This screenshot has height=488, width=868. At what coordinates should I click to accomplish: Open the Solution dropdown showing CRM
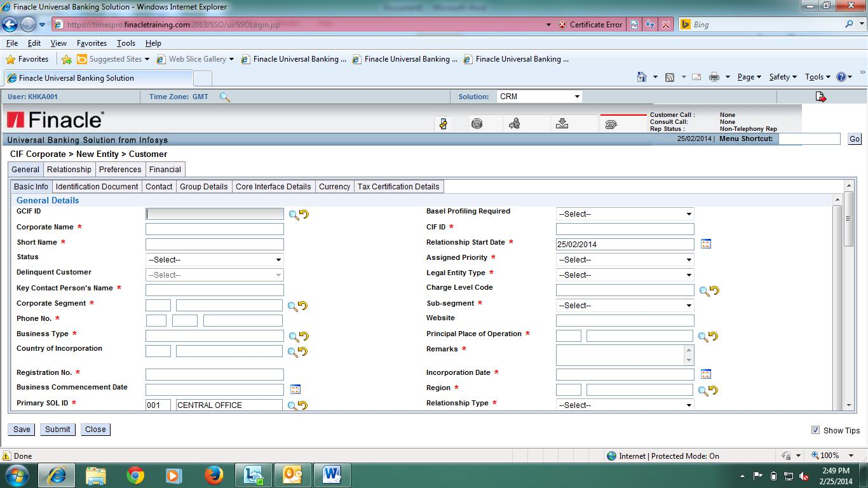[x=577, y=96]
